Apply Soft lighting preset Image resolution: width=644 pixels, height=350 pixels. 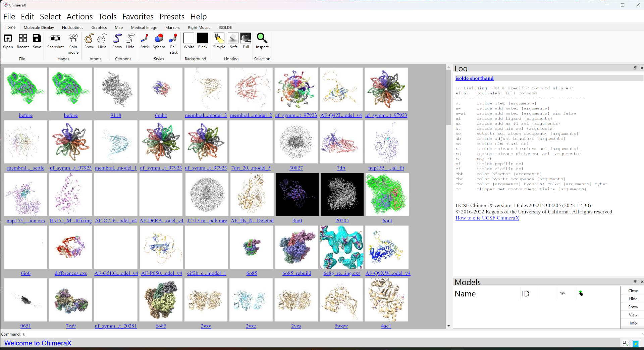pyautogui.click(x=233, y=39)
